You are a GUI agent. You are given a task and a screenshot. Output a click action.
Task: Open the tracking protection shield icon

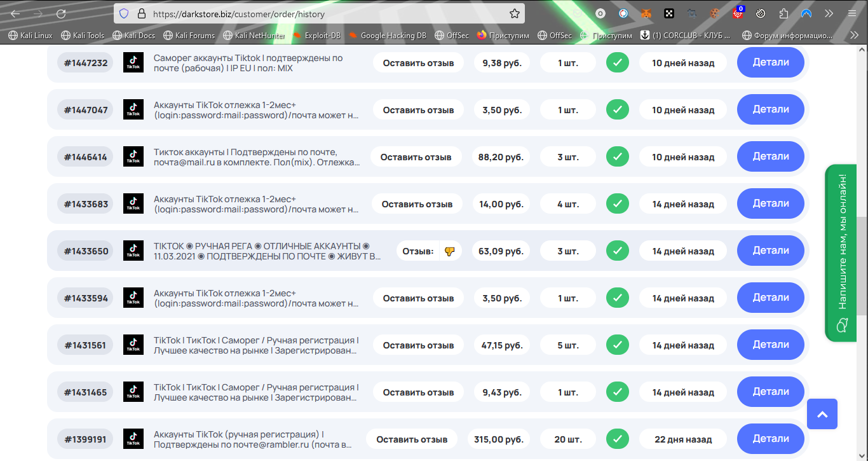point(124,13)
